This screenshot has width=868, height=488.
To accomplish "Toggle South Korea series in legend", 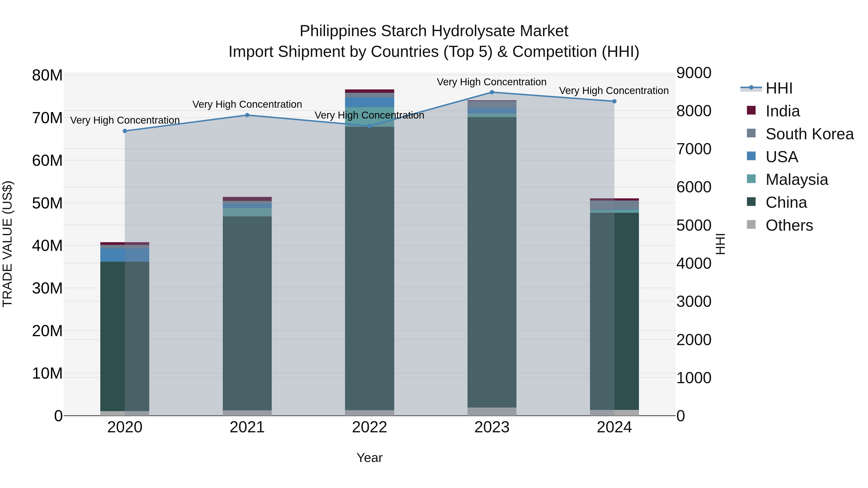I will (800, 134).
